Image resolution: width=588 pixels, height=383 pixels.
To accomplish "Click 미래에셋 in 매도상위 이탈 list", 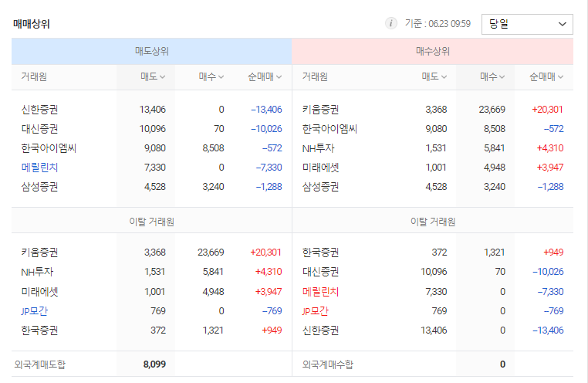I will pyautogui.click(x=39, y=291).
